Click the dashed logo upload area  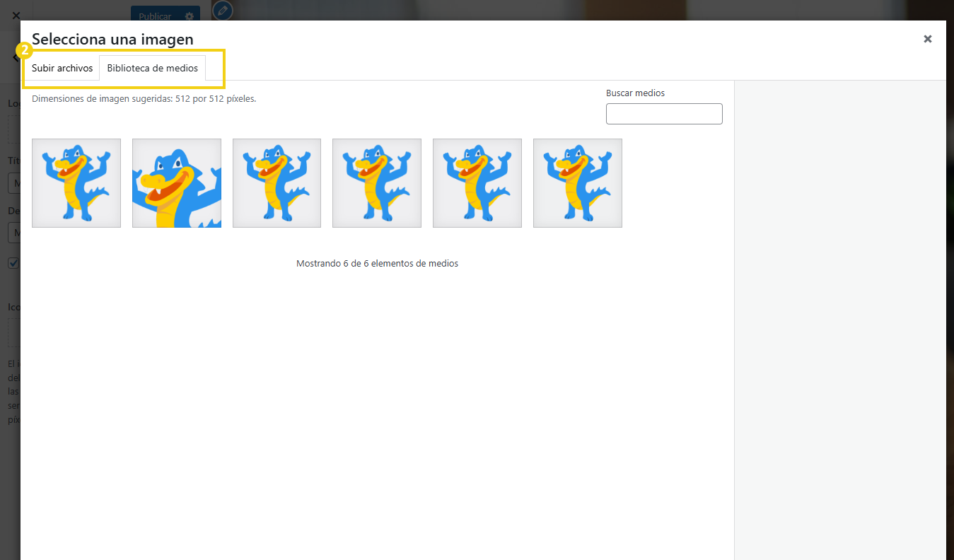pos(14,129)
